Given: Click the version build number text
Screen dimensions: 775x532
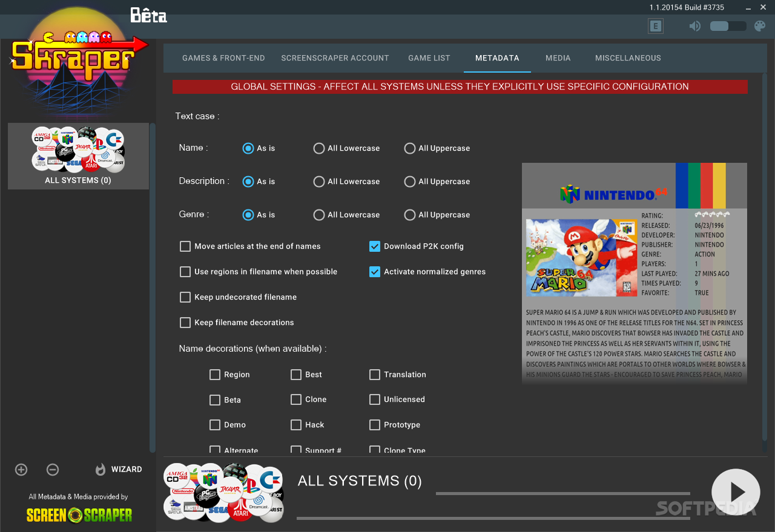Looking at the screenshot, I should 687,7.
